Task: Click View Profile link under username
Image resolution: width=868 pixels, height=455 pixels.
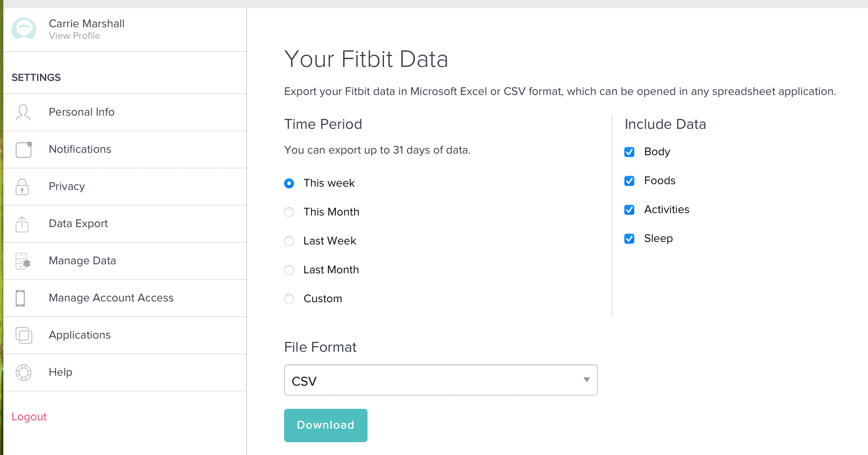Action: [74, 36]
